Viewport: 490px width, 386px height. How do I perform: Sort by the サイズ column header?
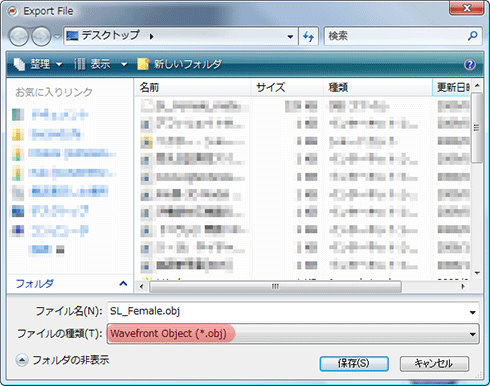click(287, 88)
